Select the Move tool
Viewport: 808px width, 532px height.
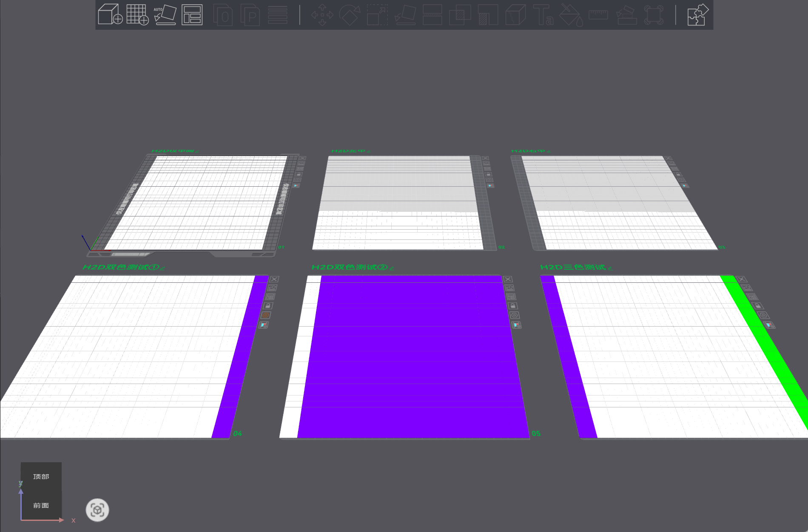(322, 14)
